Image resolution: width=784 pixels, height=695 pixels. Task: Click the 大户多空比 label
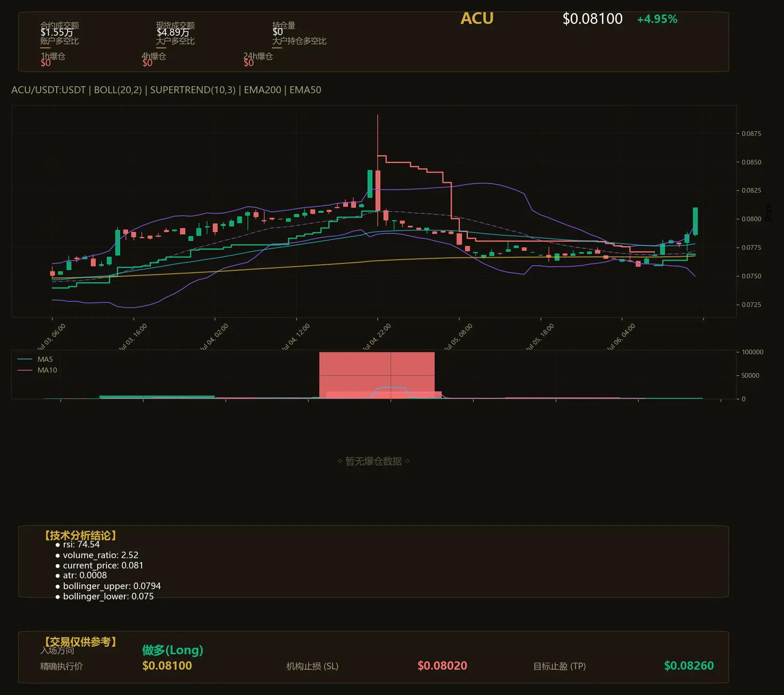click(175, 41)
